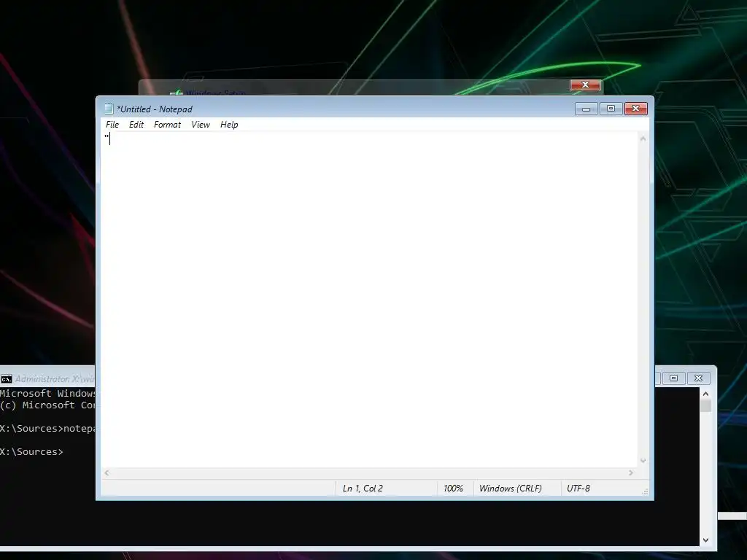
Task: Open the Edit menu in Notepad
Action: [x=136, y=125]
